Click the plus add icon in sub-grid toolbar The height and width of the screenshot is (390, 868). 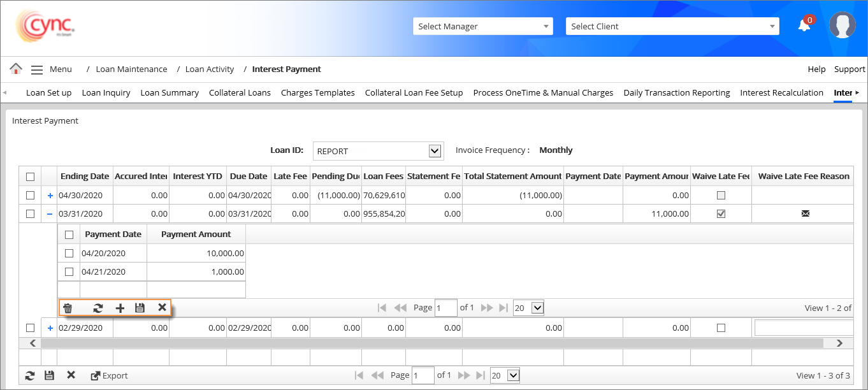(x=120, y=308)
